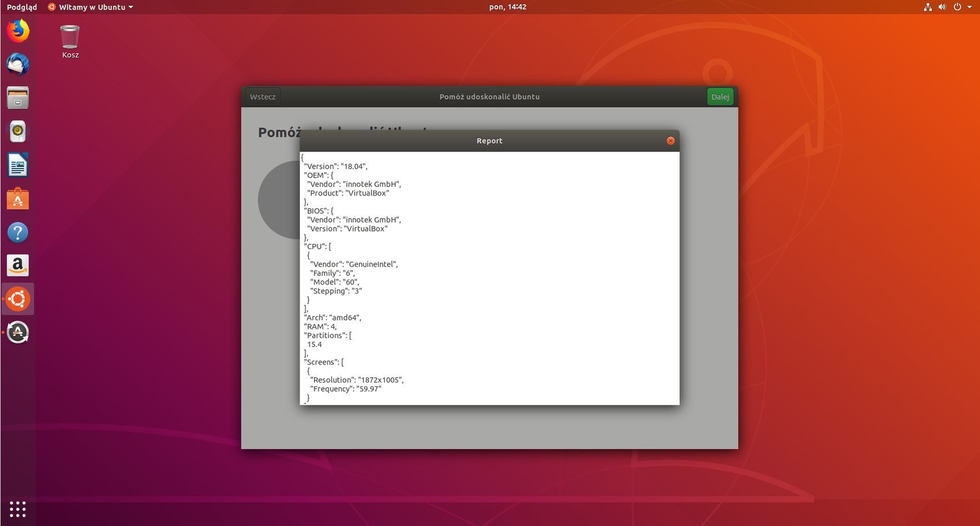Open the Podgląd activities overview

[22, 7]
